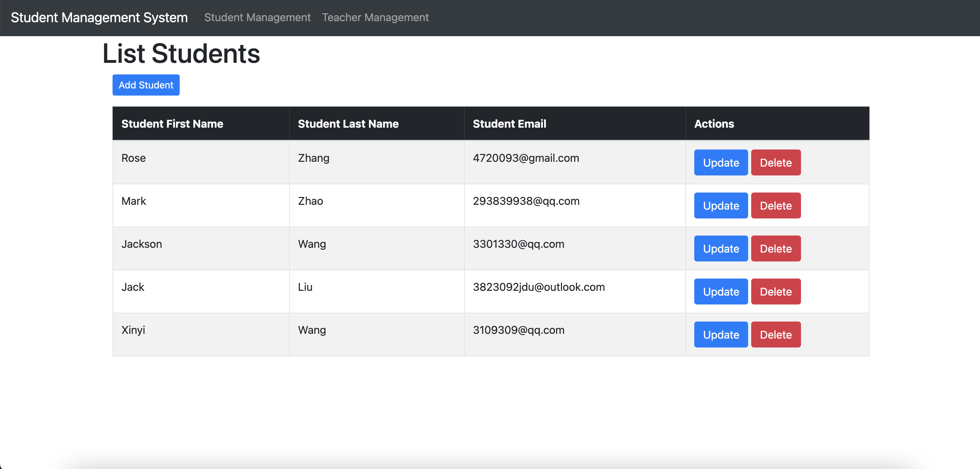The width and height of the screenshot is (980, 469).
Task: Click email 4720093@gmail.com
Action: (526, 158)
